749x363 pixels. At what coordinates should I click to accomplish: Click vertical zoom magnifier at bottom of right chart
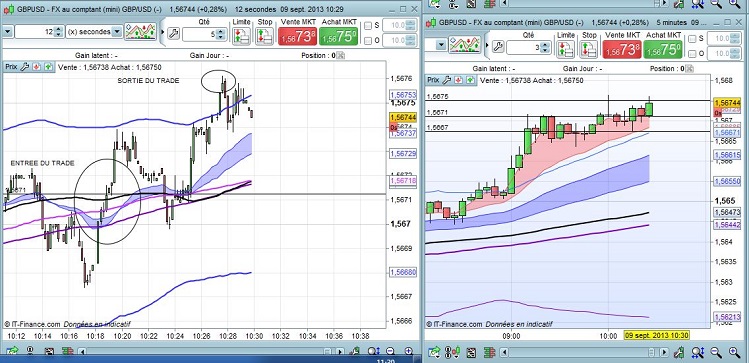(x=697, y=352)
